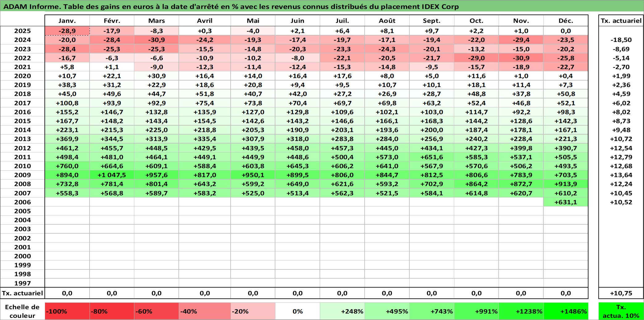This screenshot has height=320, width=644.
Task: Click actuarial rate +10,52 for 2006
Action: point(621,202)
